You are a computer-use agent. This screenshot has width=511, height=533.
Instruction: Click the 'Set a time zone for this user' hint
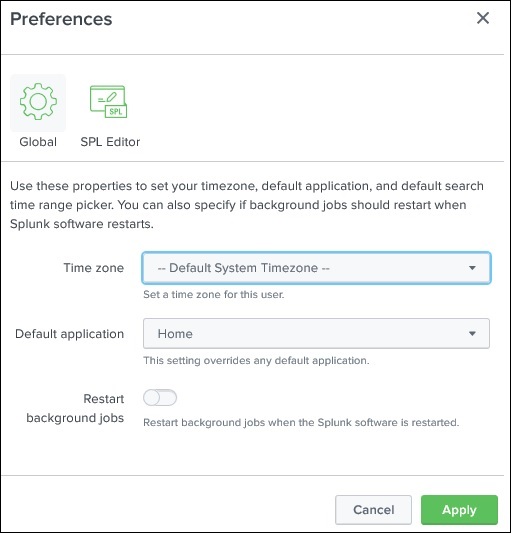214,294
